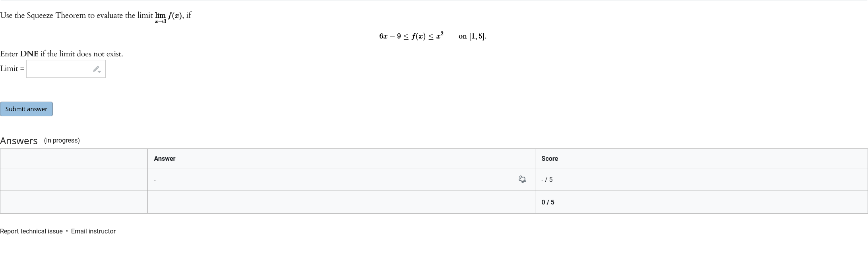This screenshot has height=264, width=868.
Task: Open the Report technical issue link
Action: [31, 231]
